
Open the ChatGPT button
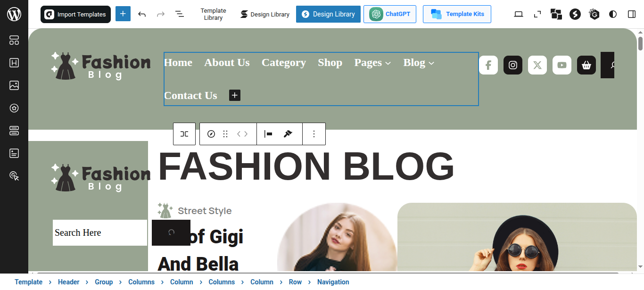tap(389, 14)
